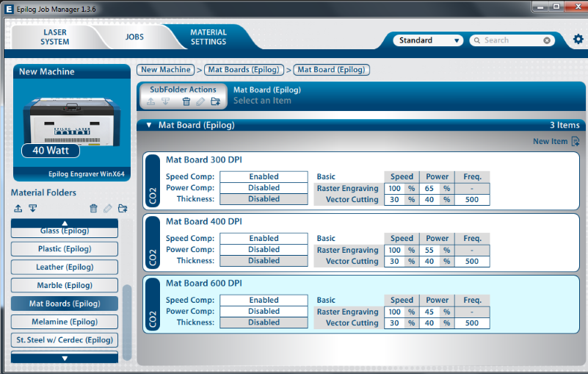Click Speed Comp Enabled in Mat Board 300 DPI
Viewport: 588px width, 374px height.
tap(264, 176)
